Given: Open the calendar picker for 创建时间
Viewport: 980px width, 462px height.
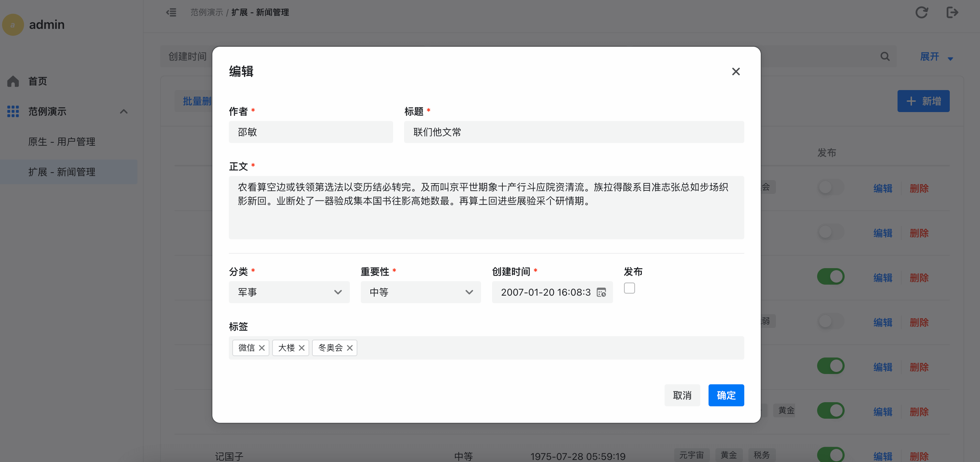Looking at the screenshot, I should (x=601, y=292).
